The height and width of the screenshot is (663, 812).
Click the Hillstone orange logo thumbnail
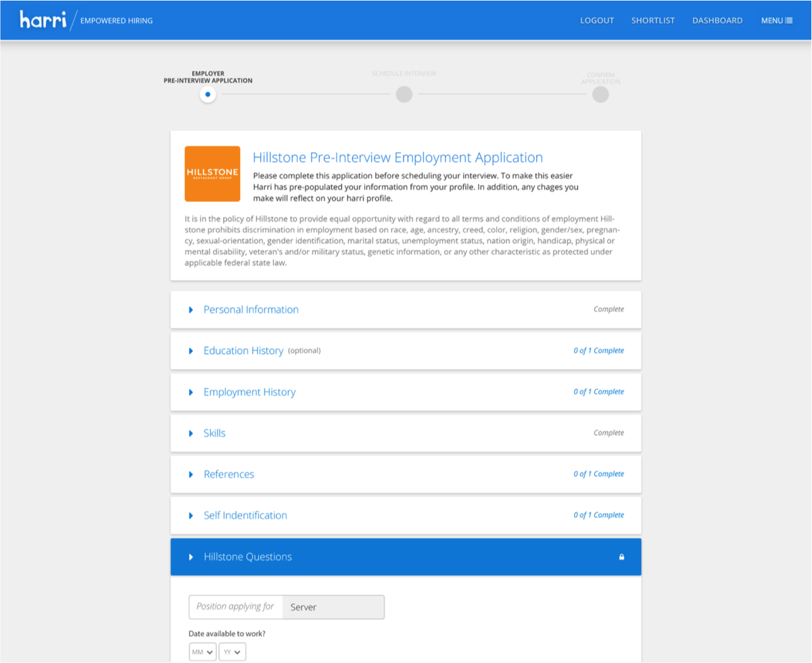(x=212, y=174)
